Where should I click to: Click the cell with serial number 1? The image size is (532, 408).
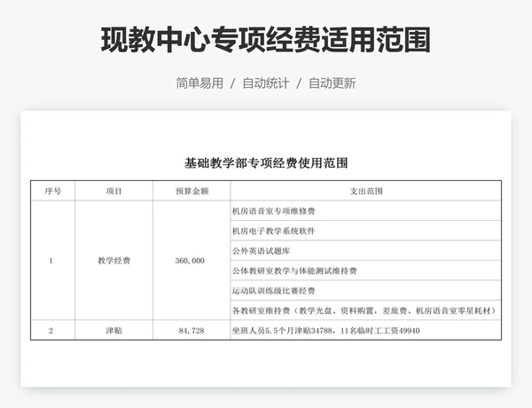coord(52,261)
